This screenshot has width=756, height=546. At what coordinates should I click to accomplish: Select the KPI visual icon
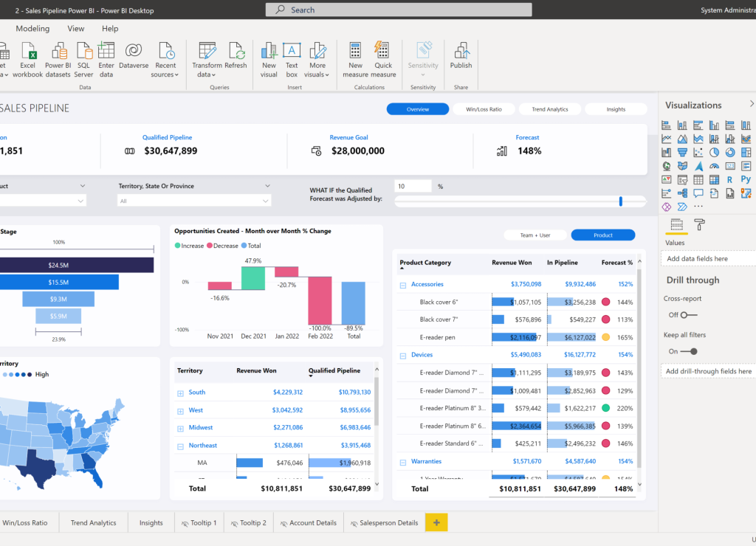[x=667, y=180]
